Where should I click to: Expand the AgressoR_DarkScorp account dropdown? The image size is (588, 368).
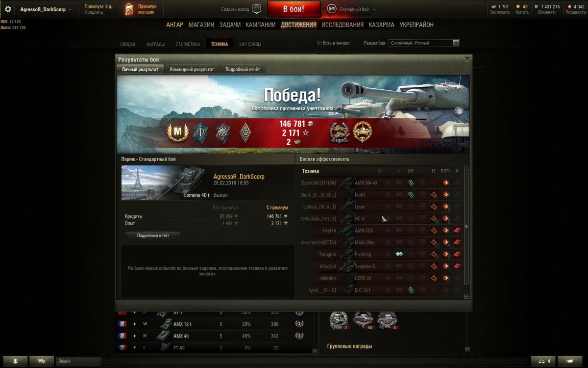(46, 9)
